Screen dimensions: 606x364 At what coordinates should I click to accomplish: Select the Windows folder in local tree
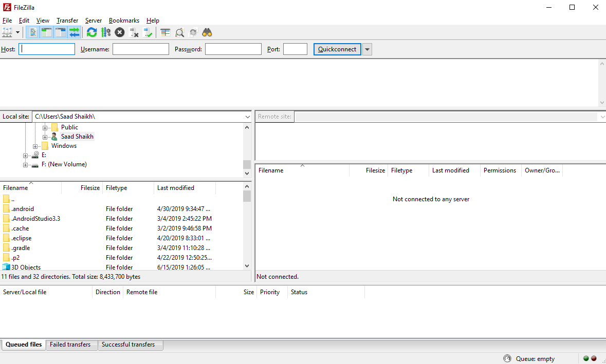point(64,146)
